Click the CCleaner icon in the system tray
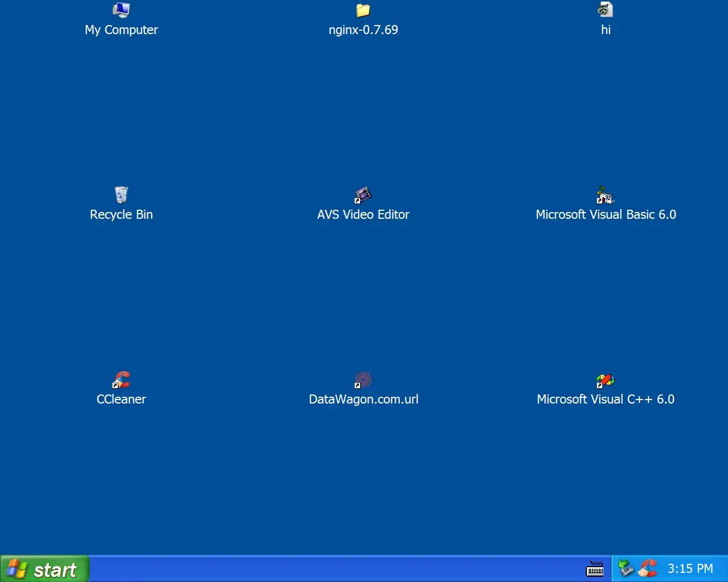The width and height of the screenshot is (728, 582). pyautogui.click(x=647, y=568)
